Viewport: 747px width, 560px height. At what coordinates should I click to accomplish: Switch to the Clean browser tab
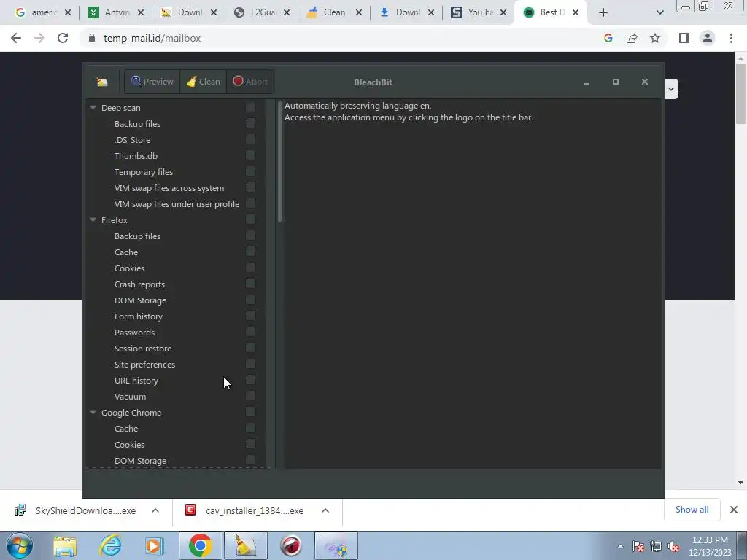click(334, 12)
